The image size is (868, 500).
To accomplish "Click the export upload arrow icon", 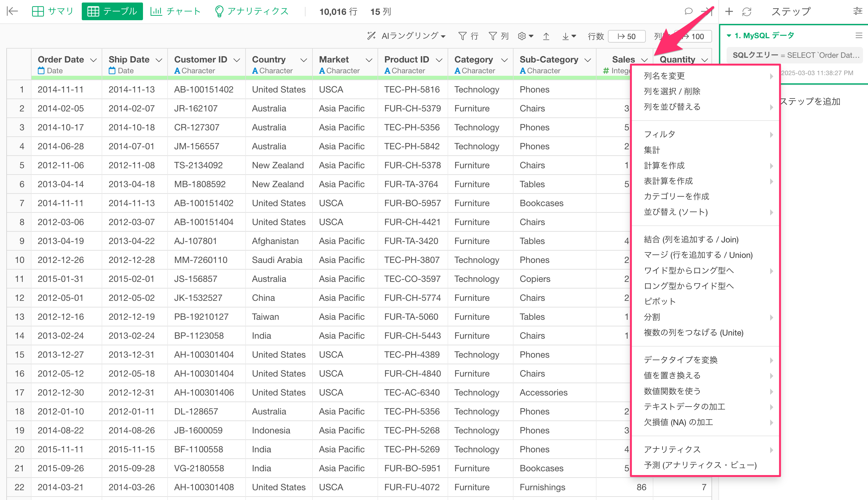I will [546, 36].
